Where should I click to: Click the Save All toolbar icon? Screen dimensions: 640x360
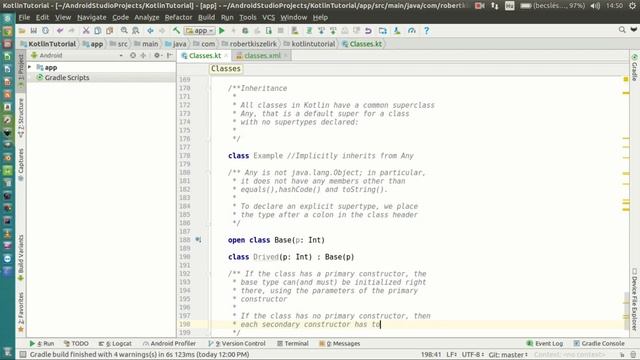[x=33, y=31]
